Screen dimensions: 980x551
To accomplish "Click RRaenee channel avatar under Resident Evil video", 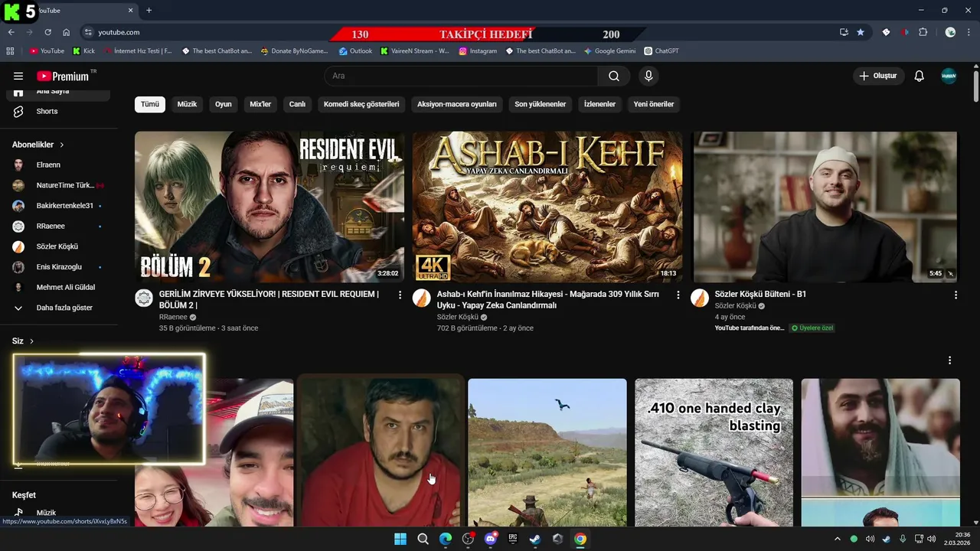I will [x=144, y=298].
